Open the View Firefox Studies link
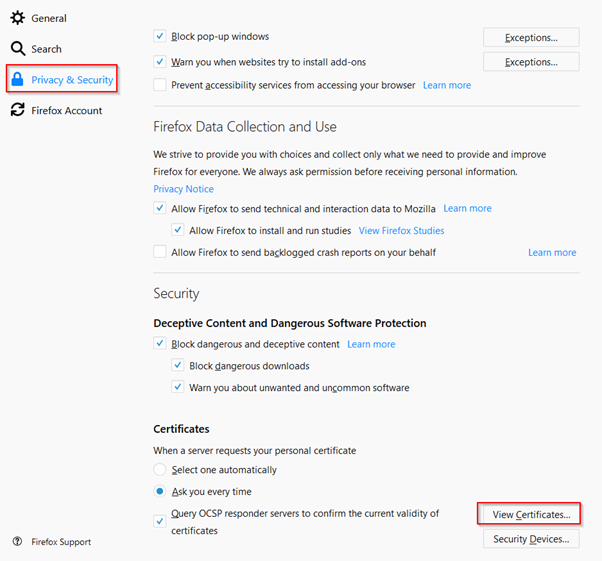602x561 pixels. [401, 231]
